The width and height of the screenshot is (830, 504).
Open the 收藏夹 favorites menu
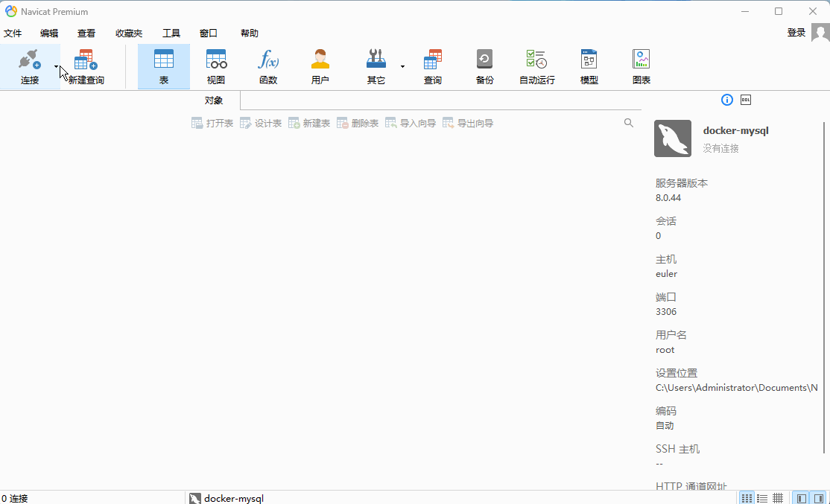[x=129, y=34]
